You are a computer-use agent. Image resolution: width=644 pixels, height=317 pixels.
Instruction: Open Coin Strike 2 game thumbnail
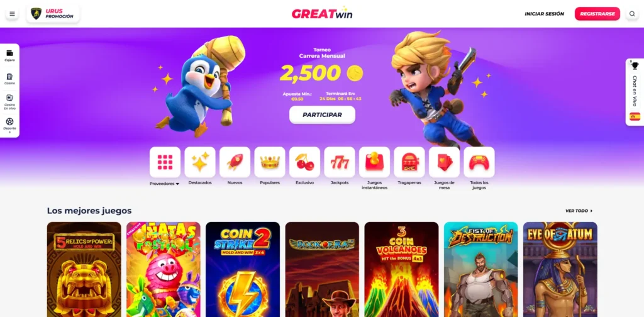243,269
